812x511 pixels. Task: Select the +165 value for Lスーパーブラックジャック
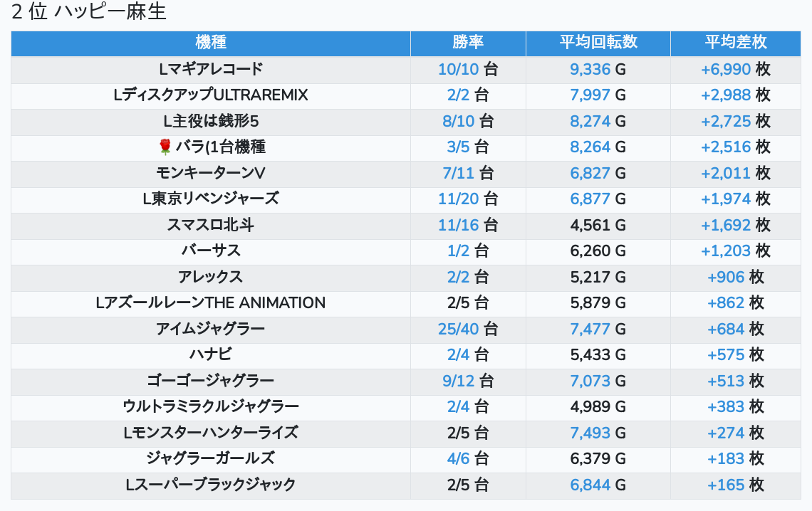726,485
